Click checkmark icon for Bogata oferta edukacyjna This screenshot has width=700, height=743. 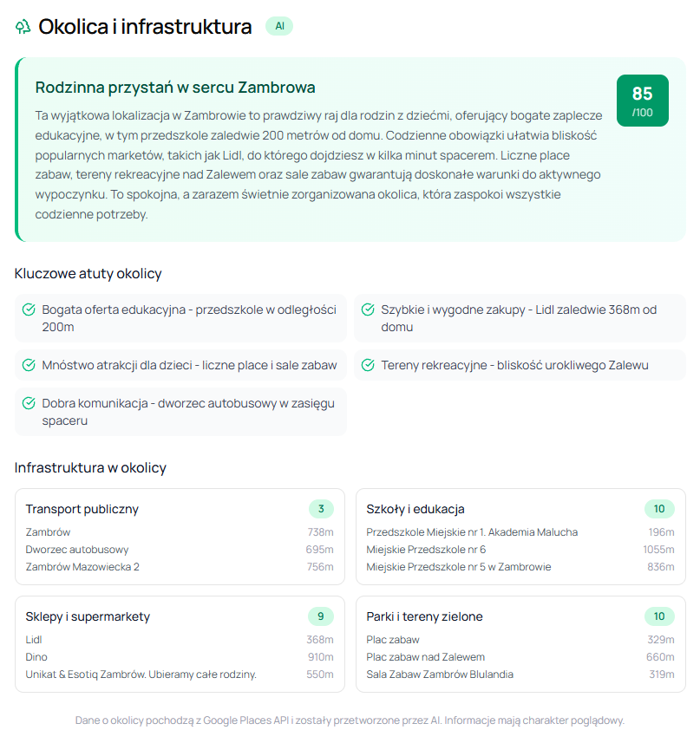coord(29,310)
